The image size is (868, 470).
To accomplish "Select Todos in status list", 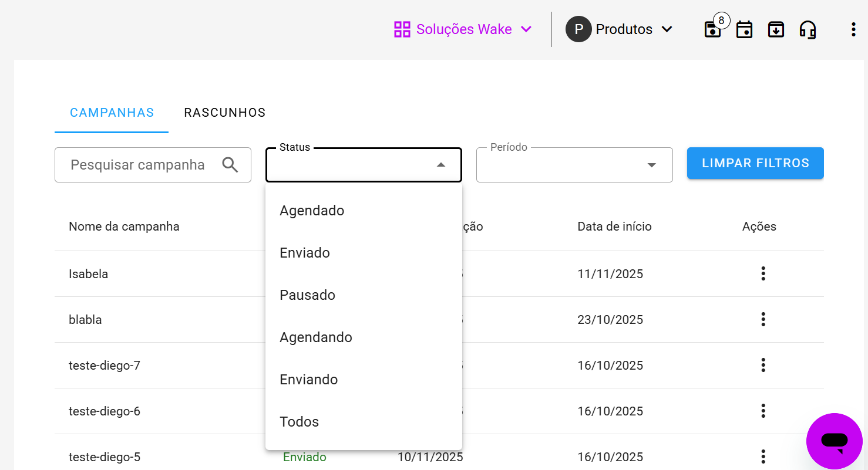I will coord(299,422).
